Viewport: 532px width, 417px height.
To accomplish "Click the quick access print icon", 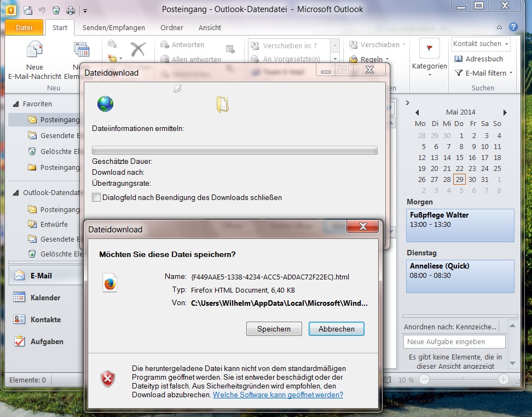I will click(x=71, y=10).
